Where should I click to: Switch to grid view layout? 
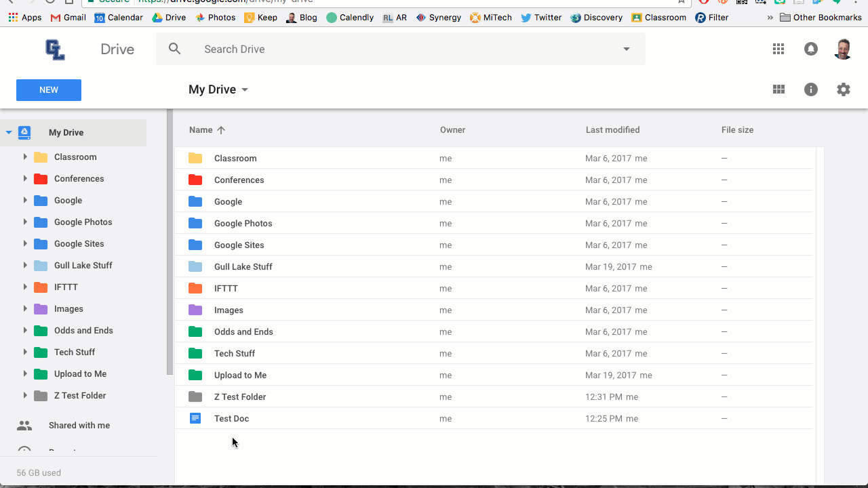pyautogui.click(x=778, y=89)
